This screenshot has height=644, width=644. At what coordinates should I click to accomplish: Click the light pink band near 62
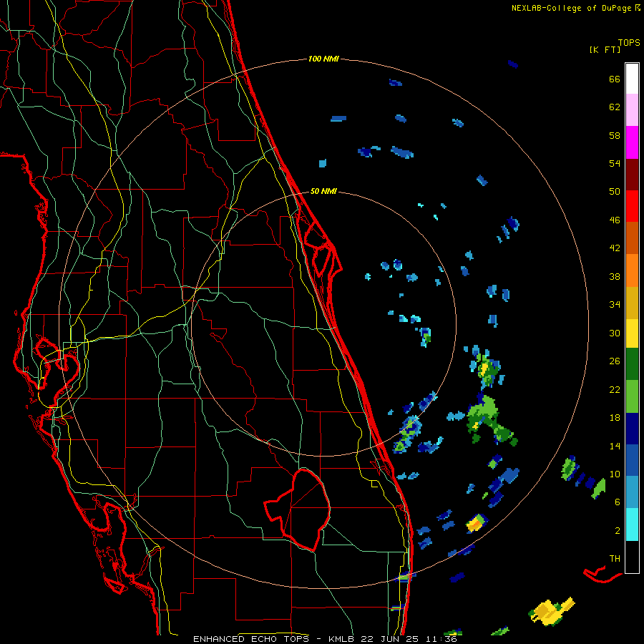(632, 109)
